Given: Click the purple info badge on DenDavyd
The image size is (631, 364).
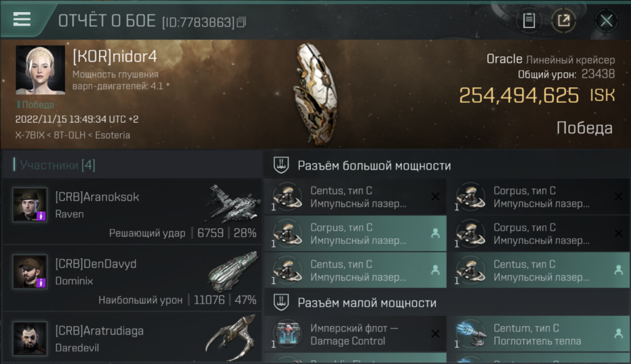Looking at the screenshot, I should [41, 282].
